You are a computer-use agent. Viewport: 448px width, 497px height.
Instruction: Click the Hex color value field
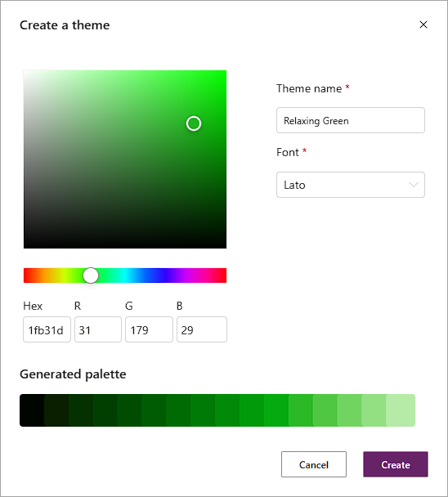(47, 329)
